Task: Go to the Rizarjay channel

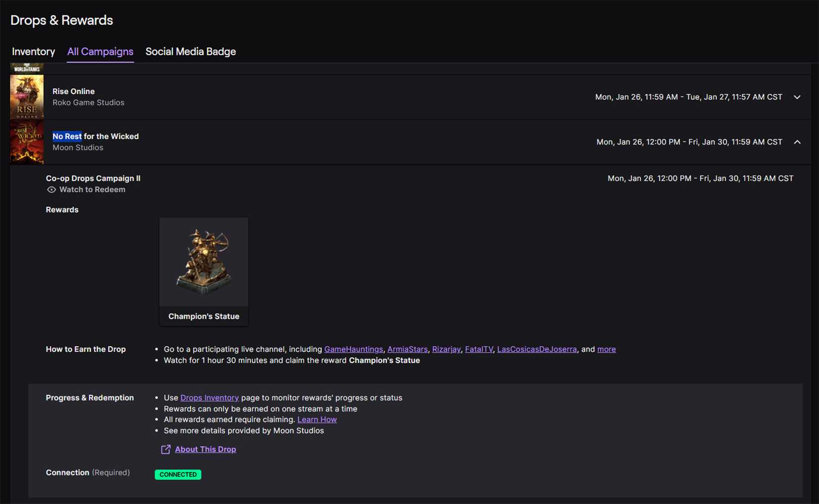Action: (446, 349)
